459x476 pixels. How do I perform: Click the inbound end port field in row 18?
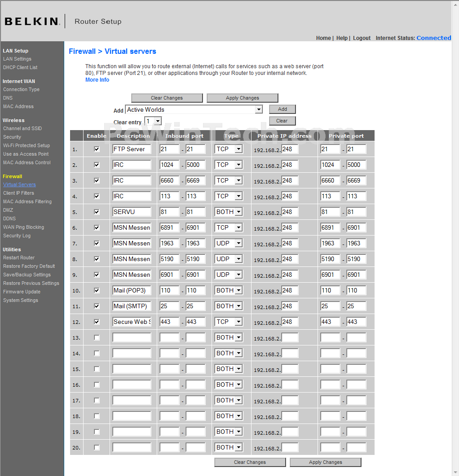point(195,416)
